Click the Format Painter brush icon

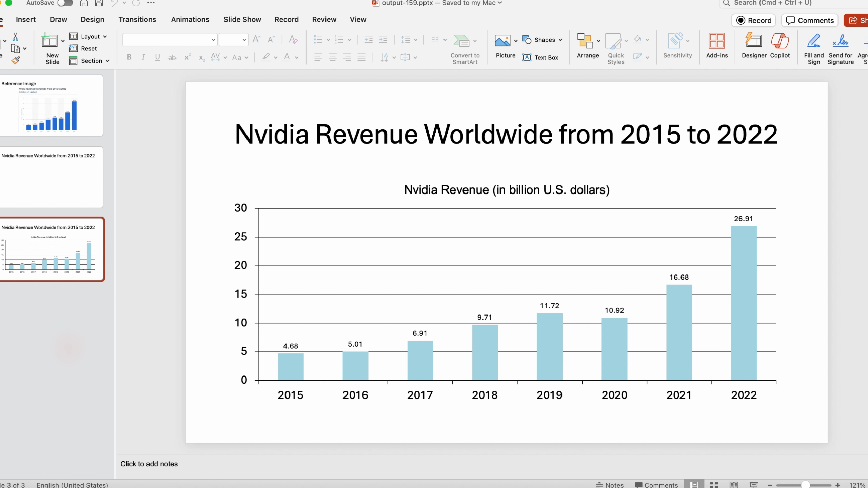(15, 60)
